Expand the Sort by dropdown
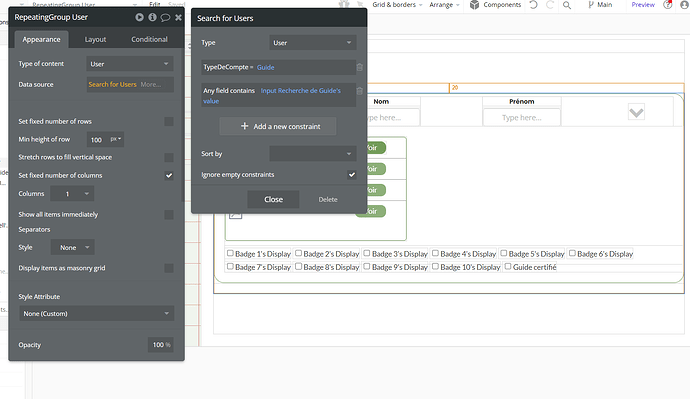The height and width of the screenshot is (399, 690). click(x=312, y=154)
